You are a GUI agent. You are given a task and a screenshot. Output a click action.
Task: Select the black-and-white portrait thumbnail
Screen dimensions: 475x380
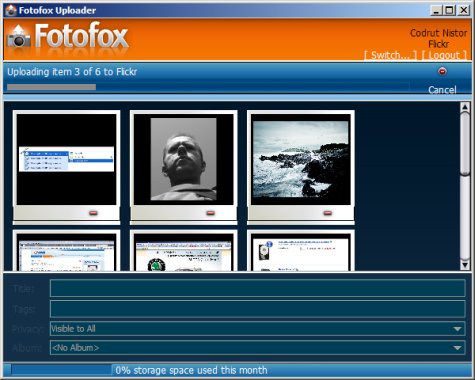pyautogui.click(x=184, y=159)
